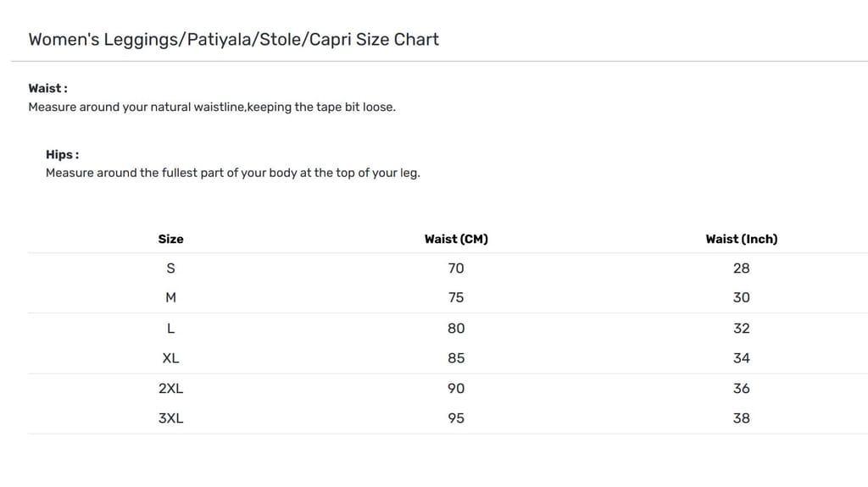Click the XL size row label
Image resolution: width=868 pixels, height=487 pixels.
coord(170,358)
